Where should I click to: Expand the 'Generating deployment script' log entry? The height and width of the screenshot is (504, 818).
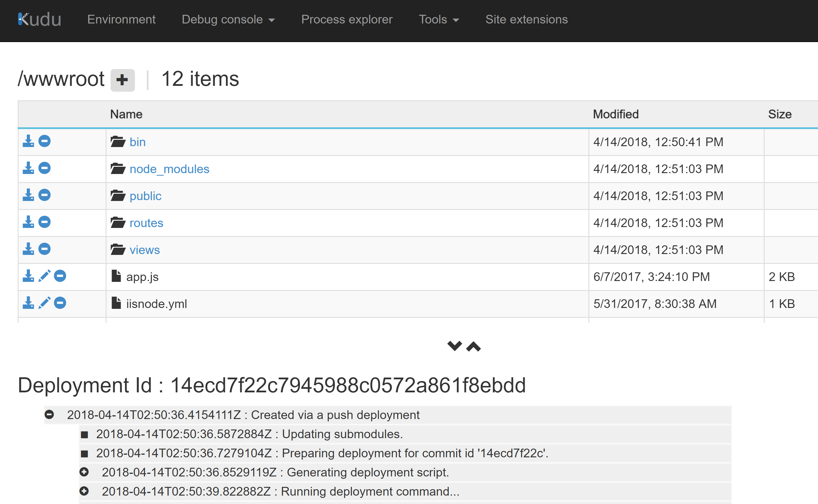[84, 472]
